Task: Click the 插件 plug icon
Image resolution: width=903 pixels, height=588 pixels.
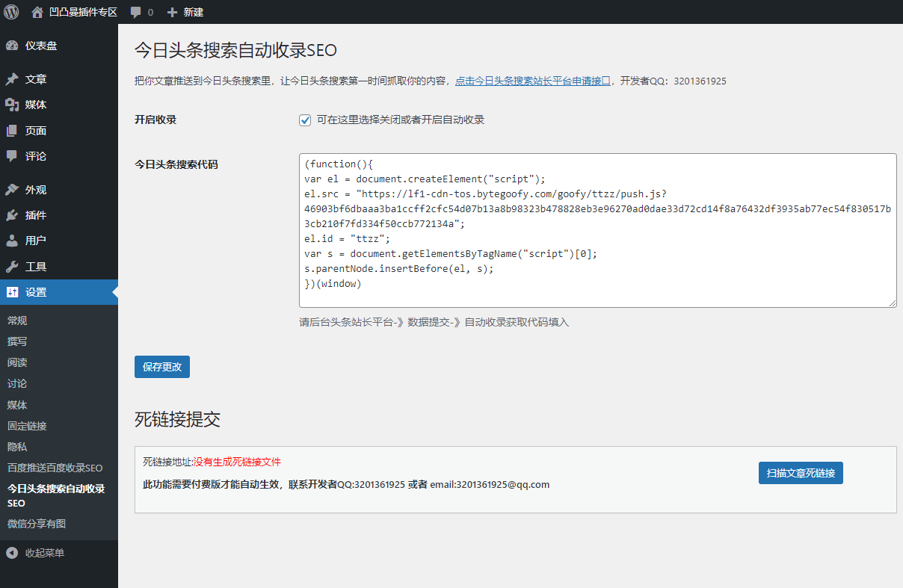Action: coord(12,215)
